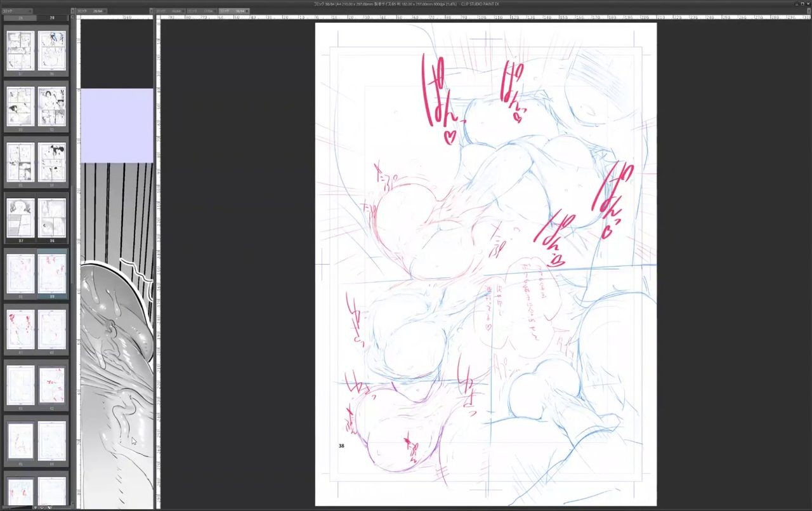Select page 36 thumbnail in page manager
812x511 pixels.
pos(52,218)
